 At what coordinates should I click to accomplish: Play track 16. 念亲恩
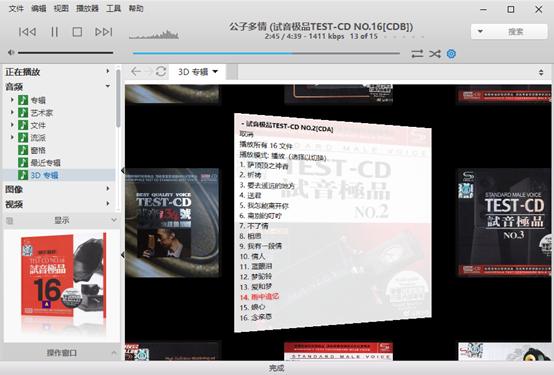point(256,317)
